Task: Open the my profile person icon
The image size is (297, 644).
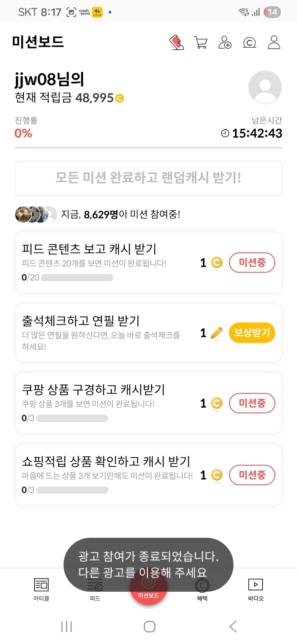Action: tap(274, 42)
